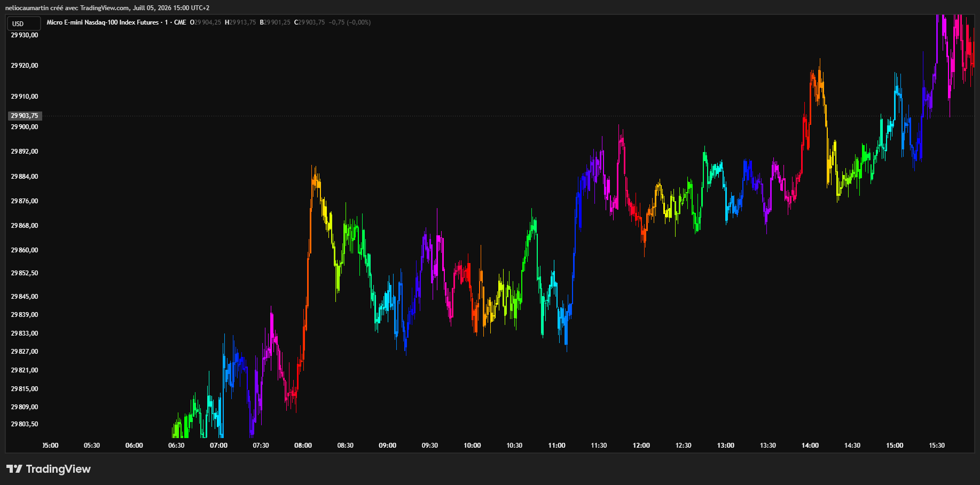Click the 13:00 time axis label
This screenshot has width=980, height=485.
(x=725, y=446)
